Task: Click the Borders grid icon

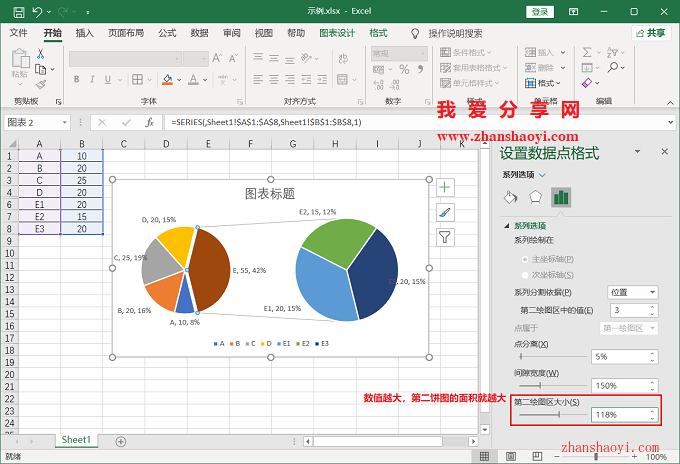Action: [x=137, y=79]
